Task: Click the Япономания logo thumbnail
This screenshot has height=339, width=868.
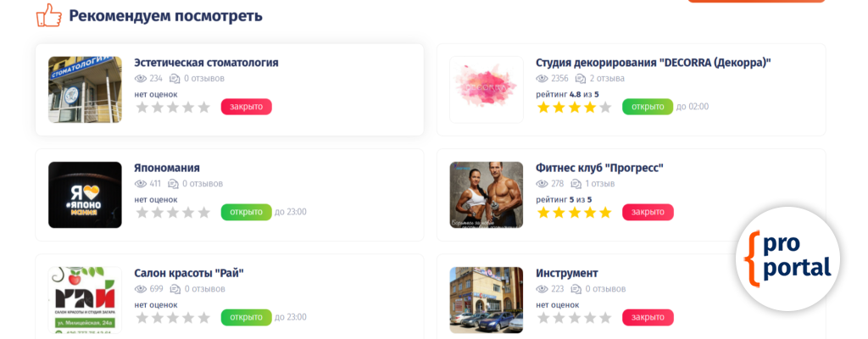Action: tap(85, 195)
